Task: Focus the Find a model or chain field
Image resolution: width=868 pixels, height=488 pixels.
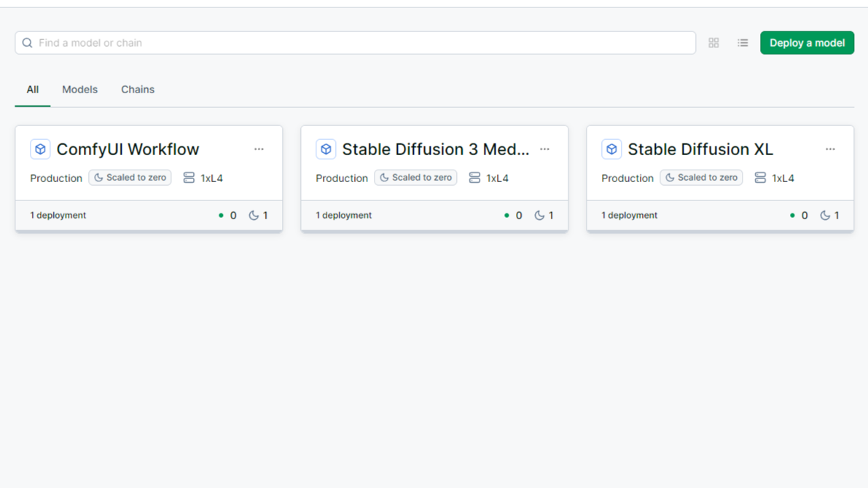Action: (x=356, y=42)
